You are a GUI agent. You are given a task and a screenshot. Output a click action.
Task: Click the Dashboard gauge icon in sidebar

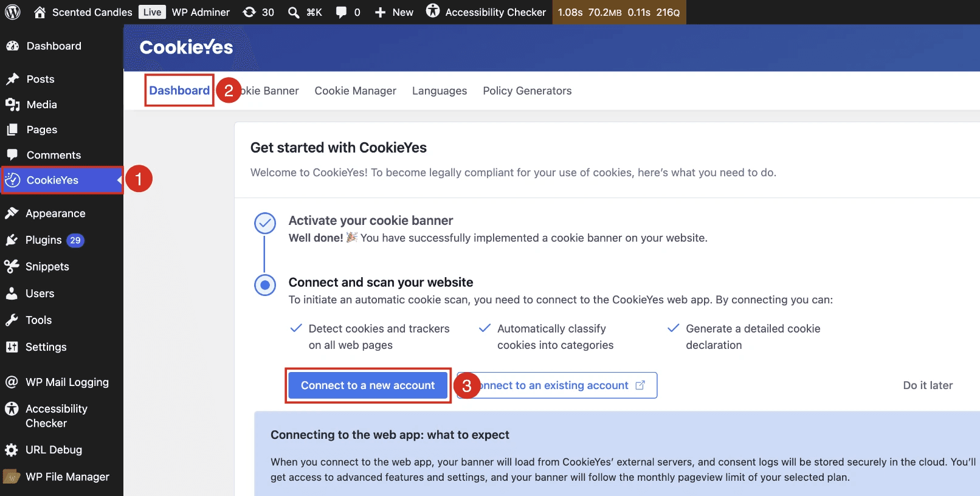12,46
